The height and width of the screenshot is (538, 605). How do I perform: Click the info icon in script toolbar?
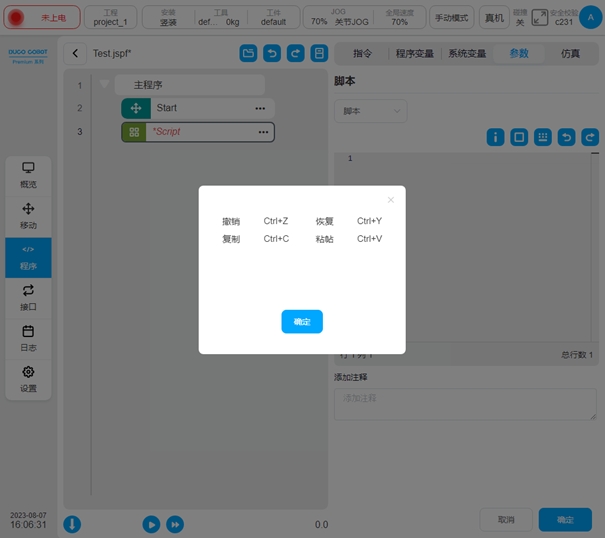[495, 137]
